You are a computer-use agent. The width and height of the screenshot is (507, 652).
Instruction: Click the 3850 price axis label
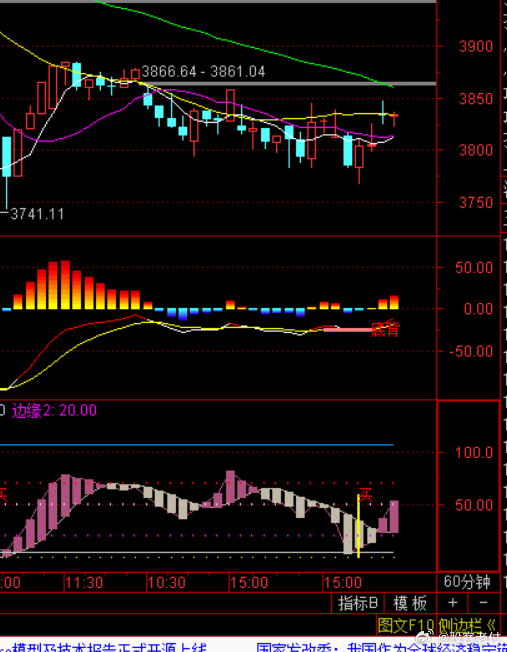pyautogui.click(x=475, y=99)
